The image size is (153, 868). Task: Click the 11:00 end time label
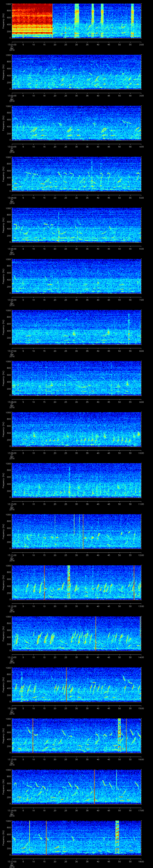coord(141,504)
